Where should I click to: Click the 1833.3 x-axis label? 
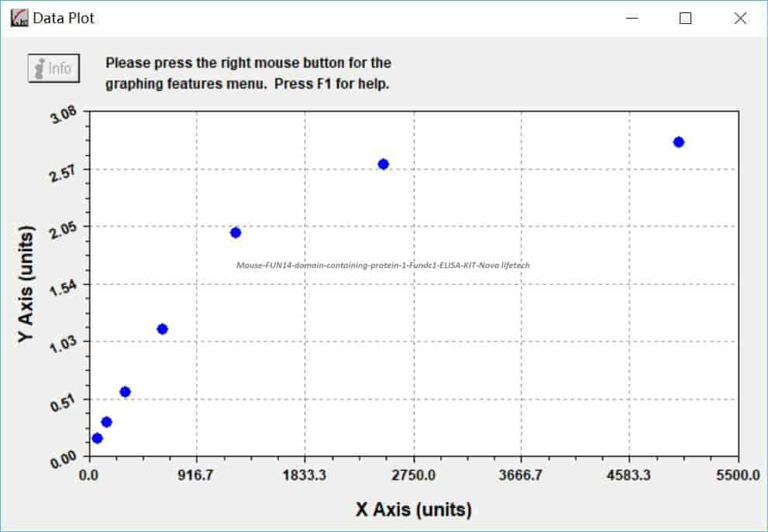[304, 475]
